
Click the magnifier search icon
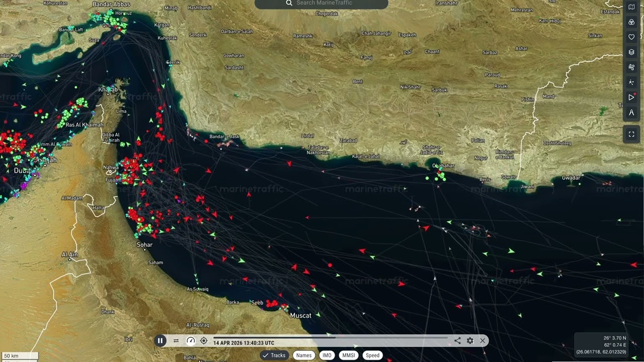(x=289, y=3)
